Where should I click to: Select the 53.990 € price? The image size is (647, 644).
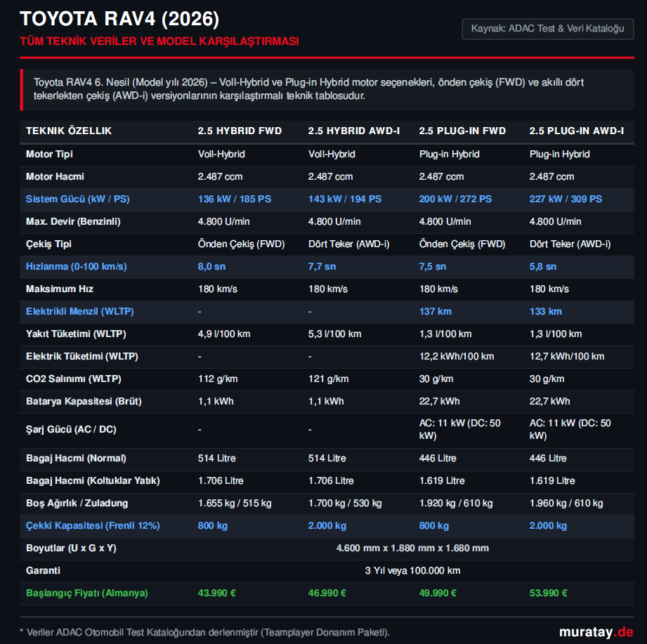click(x=548, y=593)
